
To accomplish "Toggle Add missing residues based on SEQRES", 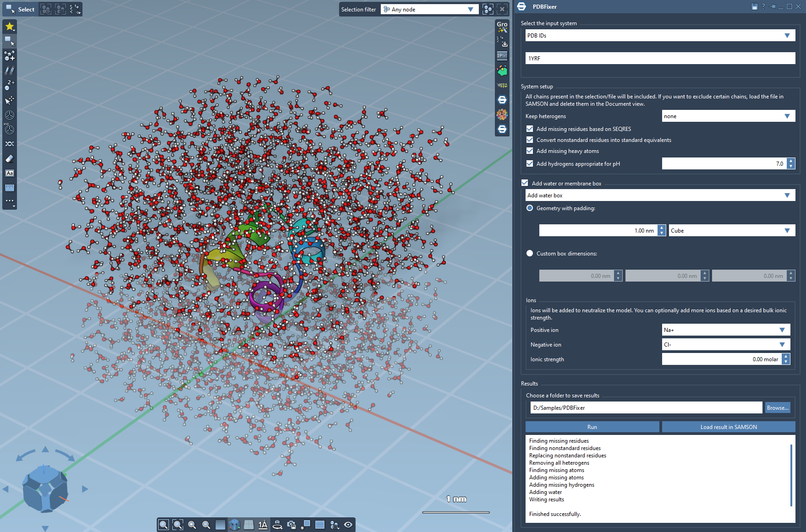I will pos(530,129).
